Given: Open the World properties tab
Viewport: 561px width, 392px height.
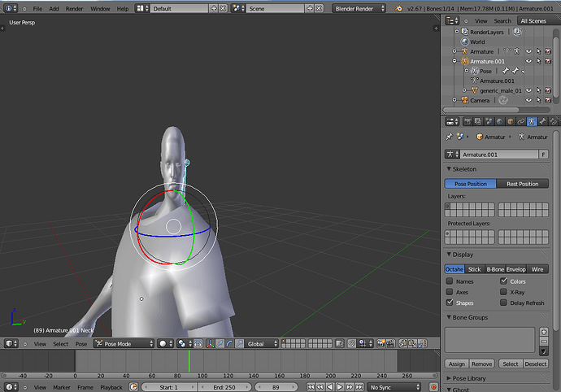Looking at the screenshot, I should pos(499,122).
